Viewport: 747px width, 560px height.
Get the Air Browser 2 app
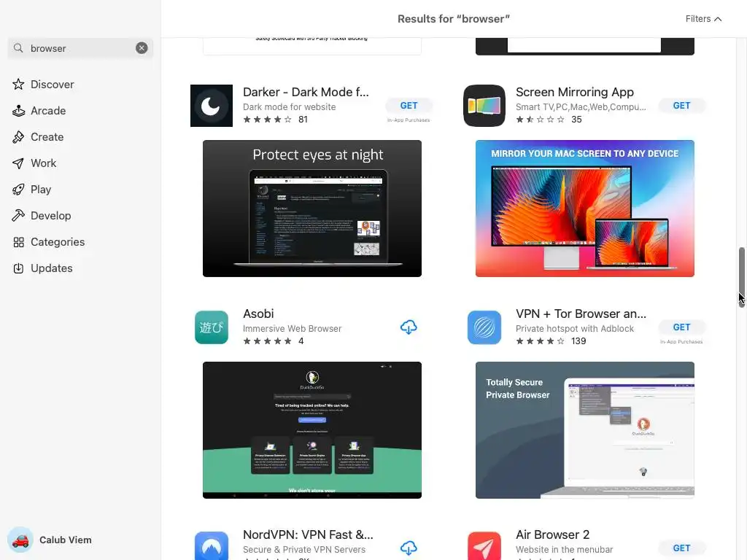pos(682,548)
